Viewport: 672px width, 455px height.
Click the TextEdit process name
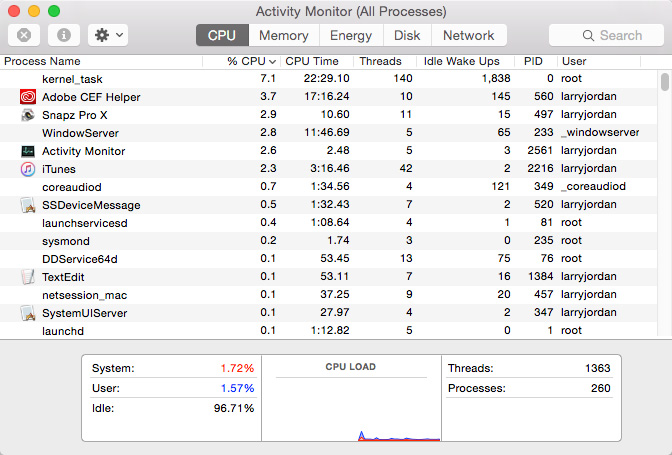(x=63, y=277)
